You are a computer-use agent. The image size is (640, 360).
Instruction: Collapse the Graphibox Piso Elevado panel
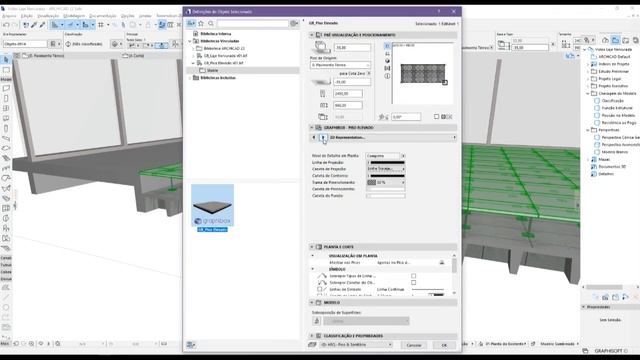click(312, 128)
